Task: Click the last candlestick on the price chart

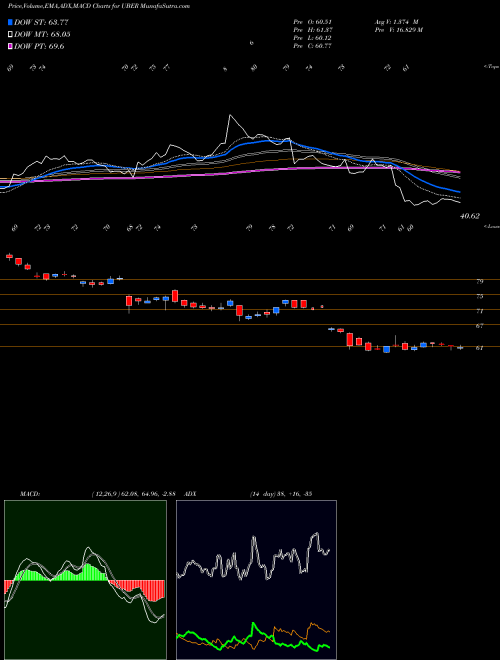Action: [460, 348]
